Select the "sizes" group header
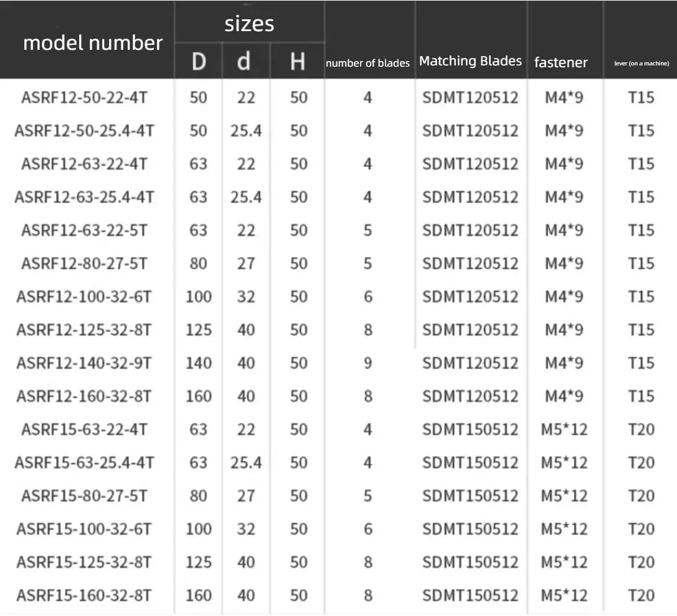The width and height of the screenshot is (677, 616). [x=249, y=24]
